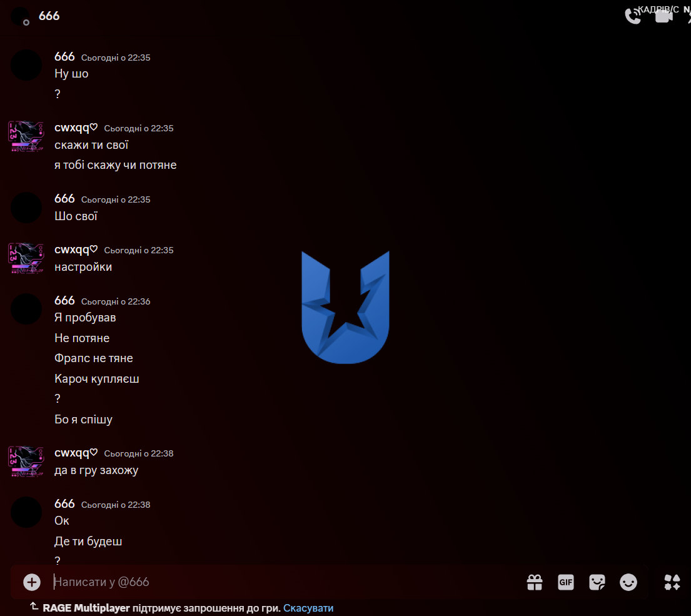This screenshot has height=616, width=691.
Task: Open the apps launcher icon
Action: click(x=672, y=582)
